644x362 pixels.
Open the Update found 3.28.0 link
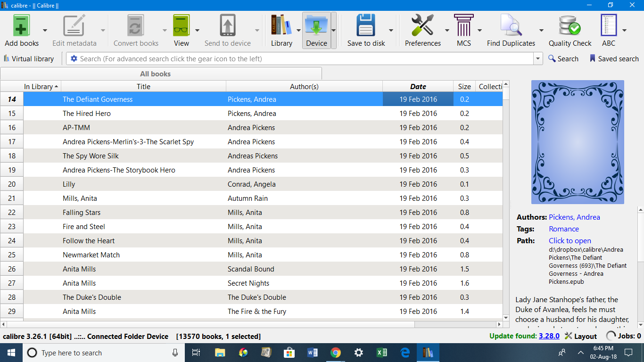point(548,336)
